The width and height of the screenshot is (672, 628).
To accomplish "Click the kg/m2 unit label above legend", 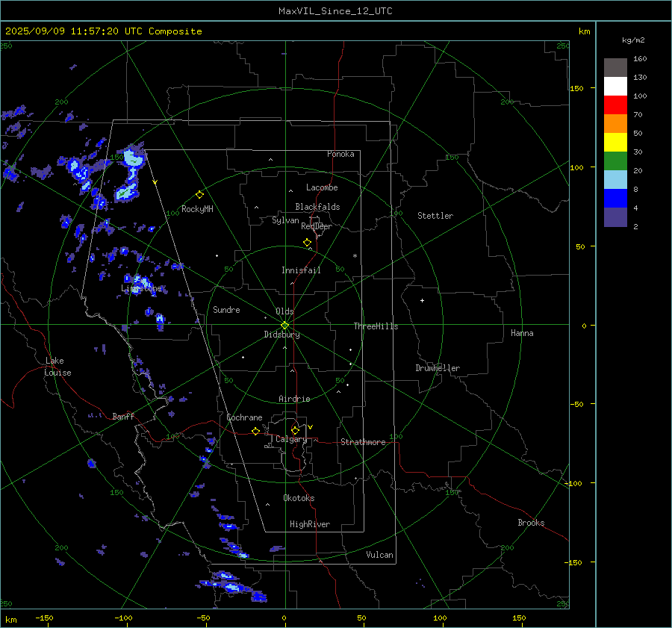I will point(633,40).
